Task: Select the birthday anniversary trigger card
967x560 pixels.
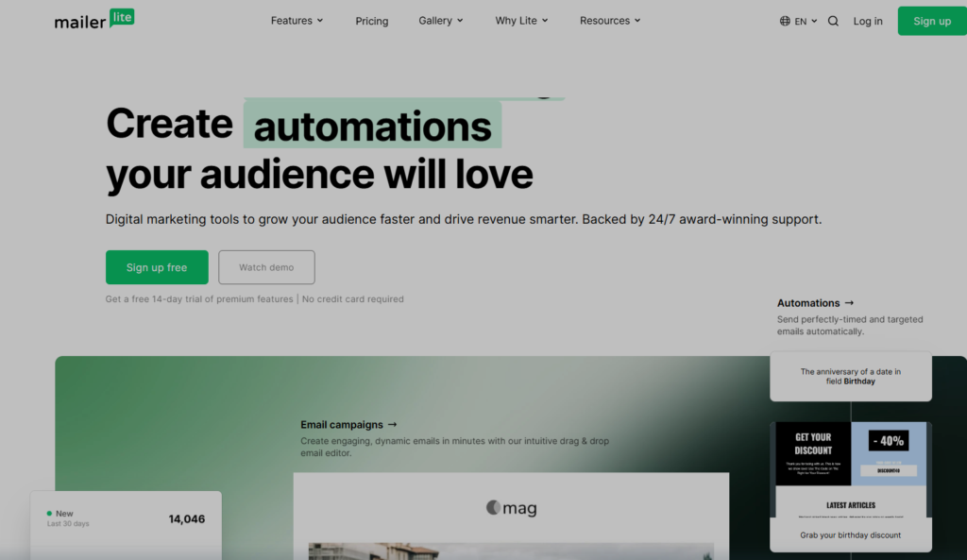Action: (x=850, y=376)
